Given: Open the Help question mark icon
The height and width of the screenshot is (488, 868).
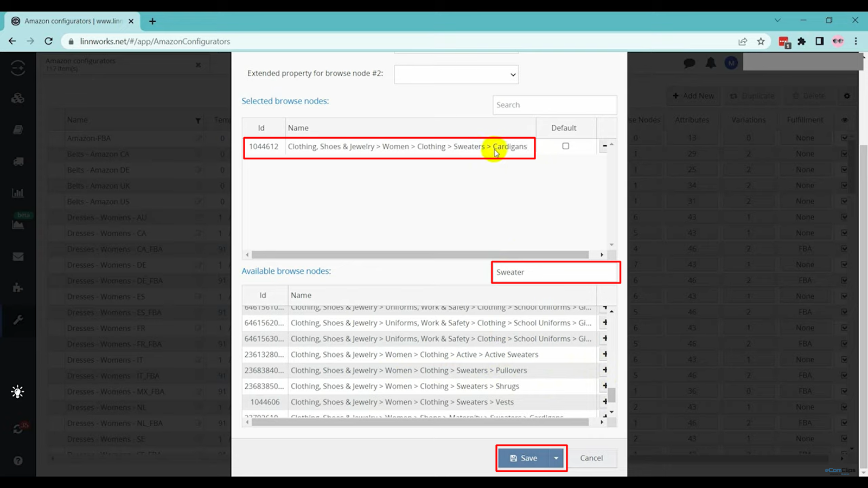Looking at the screenshot, I should click(18, 460).
